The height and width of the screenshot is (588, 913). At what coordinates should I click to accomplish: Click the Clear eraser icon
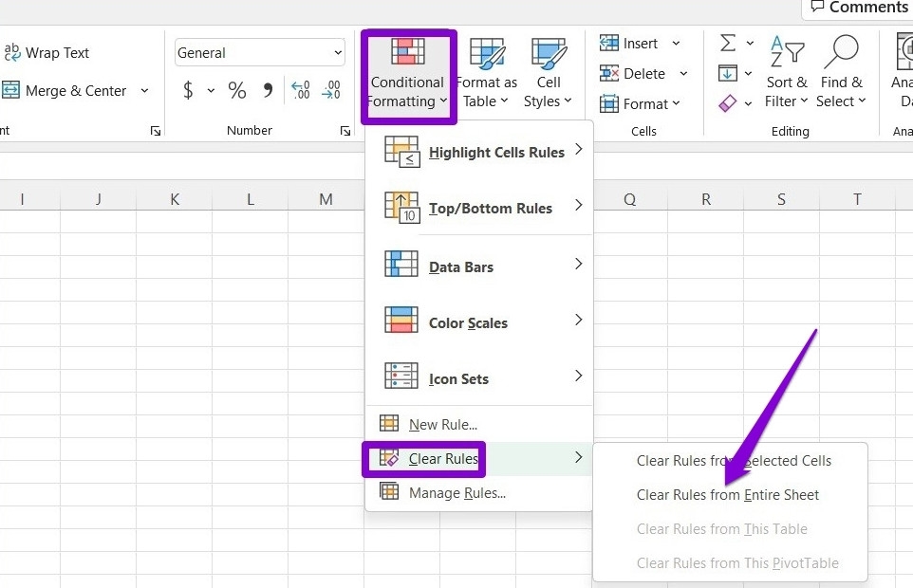(x=727, y=103)
